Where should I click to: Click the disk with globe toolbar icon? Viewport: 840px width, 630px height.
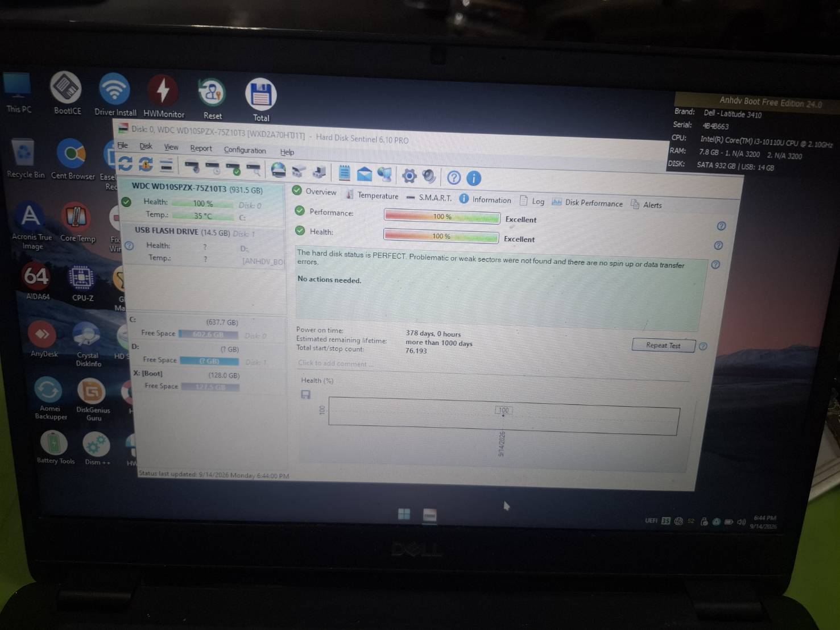click(278, 169)
